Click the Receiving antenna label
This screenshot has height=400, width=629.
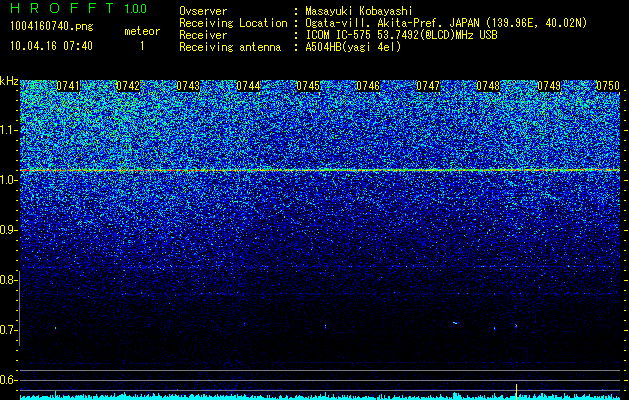point(230,47)
